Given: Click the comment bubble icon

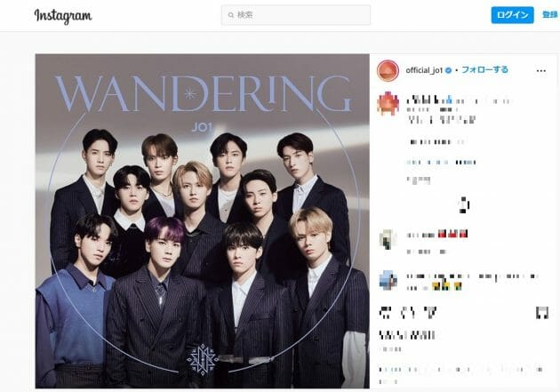Looking at the screenshot, I should pos(407,313).
